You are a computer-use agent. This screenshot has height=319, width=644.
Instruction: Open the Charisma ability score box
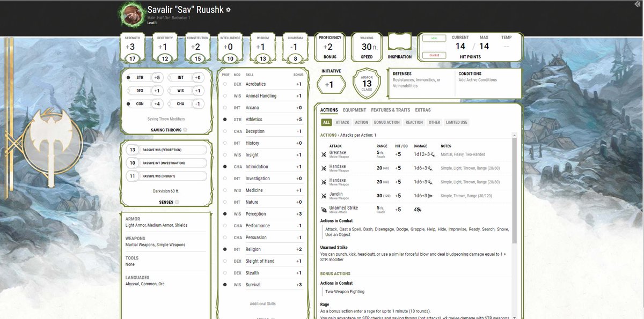295,48
